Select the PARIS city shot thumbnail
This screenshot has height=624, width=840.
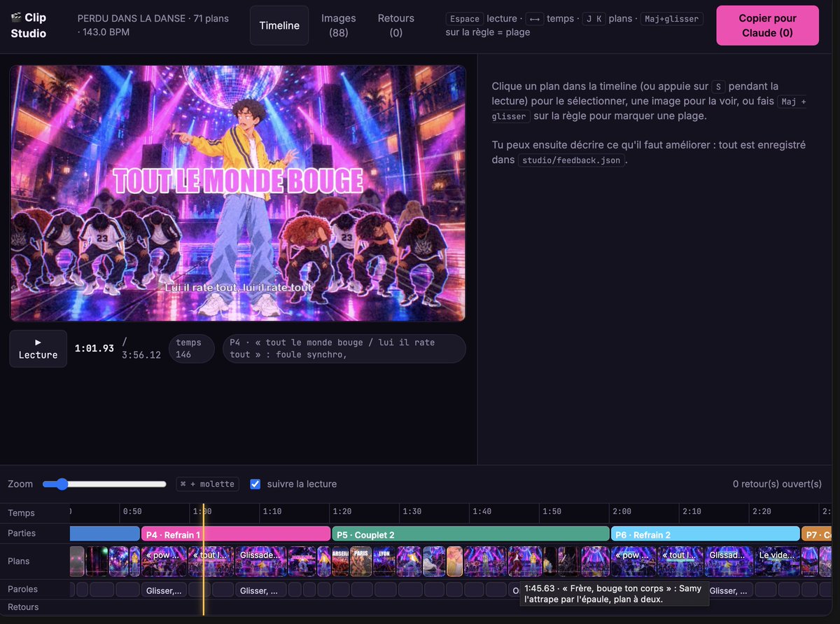(361, 561)
